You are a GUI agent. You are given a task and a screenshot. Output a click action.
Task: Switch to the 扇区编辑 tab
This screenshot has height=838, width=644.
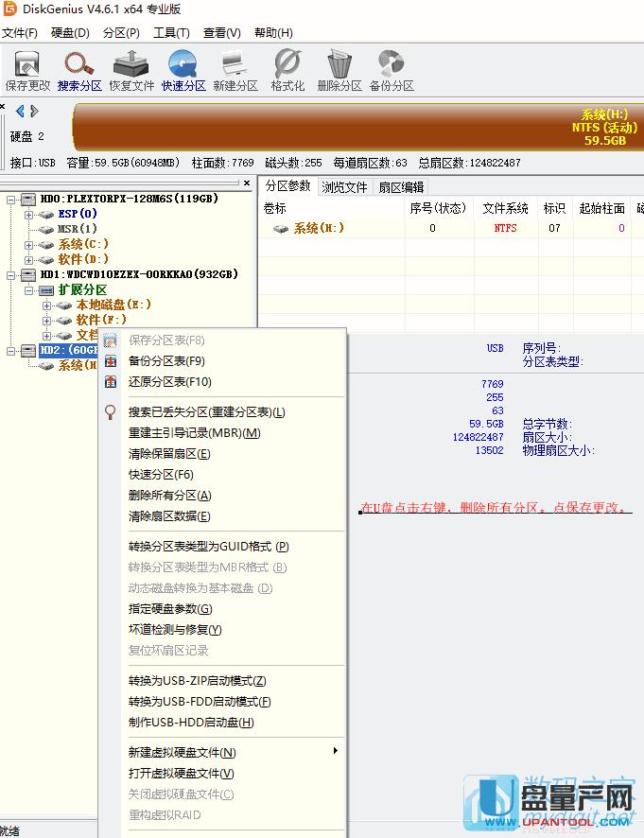[x=401, y=187]
